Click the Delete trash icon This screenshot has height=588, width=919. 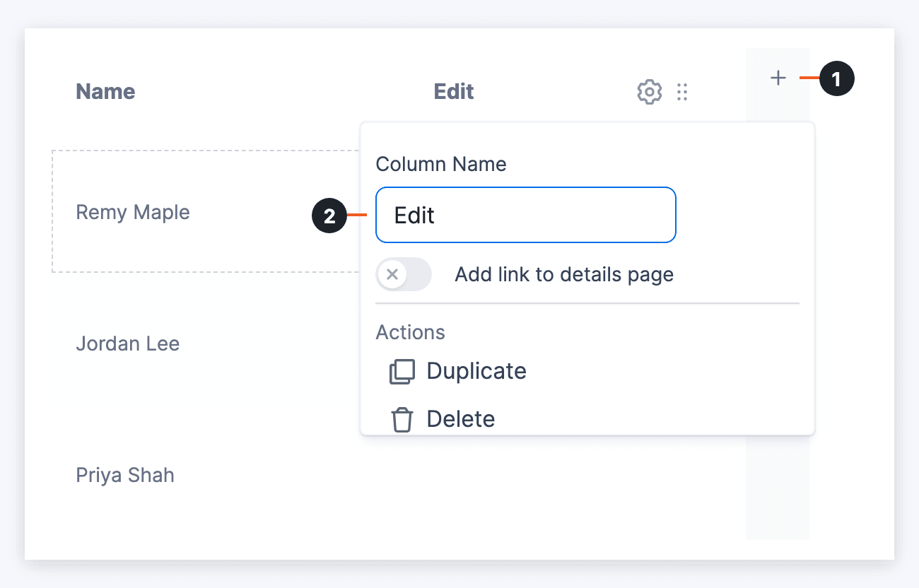pos(402,420)
